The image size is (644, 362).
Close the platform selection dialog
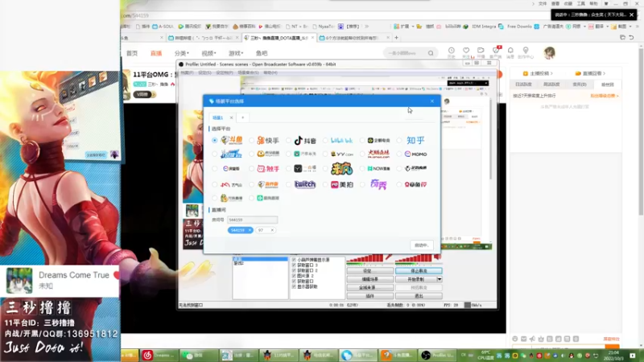tap(432, 101)
